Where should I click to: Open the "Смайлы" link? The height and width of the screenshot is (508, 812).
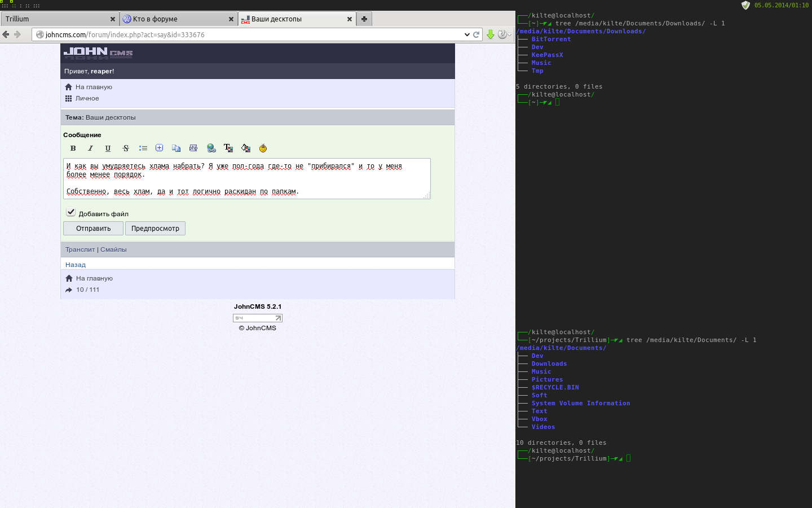pyautogui.click(x=113, y=249)
